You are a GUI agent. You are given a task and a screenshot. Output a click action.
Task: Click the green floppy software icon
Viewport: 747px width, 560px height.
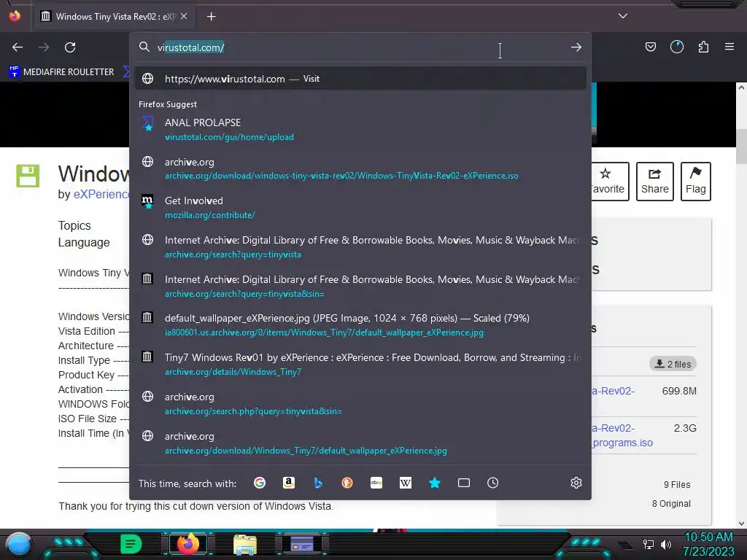(28, 176)
